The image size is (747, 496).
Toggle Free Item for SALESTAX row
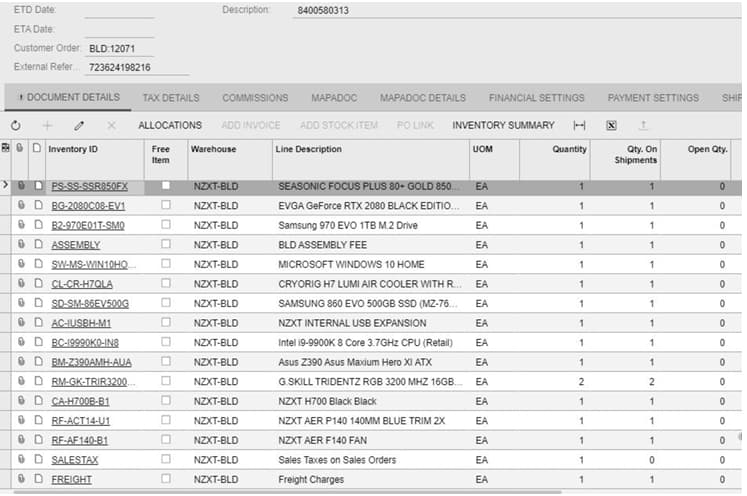tap(166, 458)
